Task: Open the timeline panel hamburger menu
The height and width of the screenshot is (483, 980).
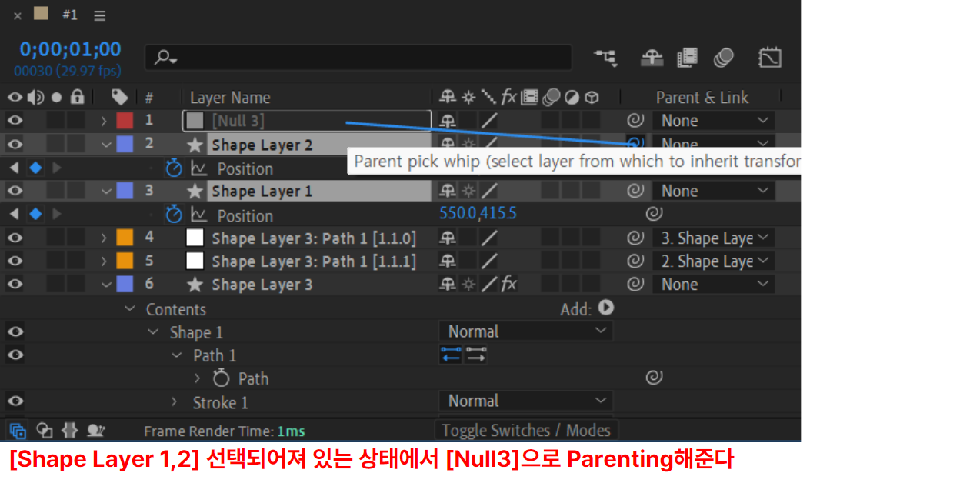Action: pos(99,14)
